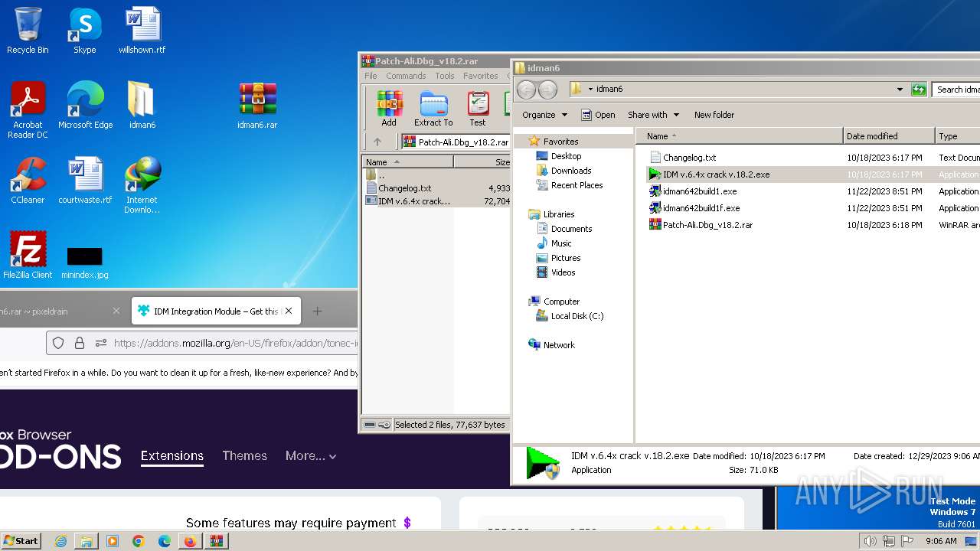Expand the address bar history dropdown

point(900,90)
